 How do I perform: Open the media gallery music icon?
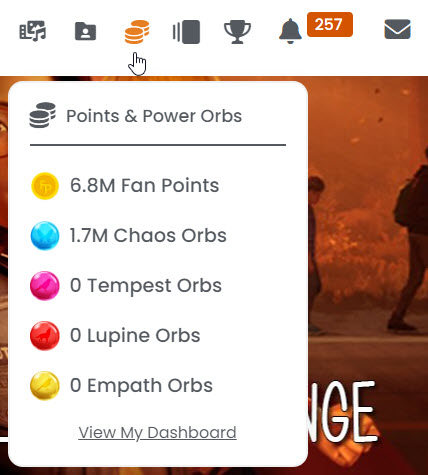pyautogui.click(x=32, y=31)
